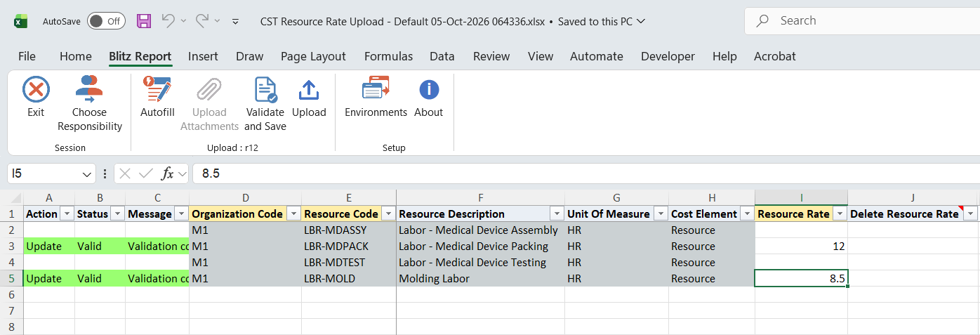Click the formula bar showing 8.5
Image resolution: width=980 pixels, height=335 pixels.
point(585,173)
